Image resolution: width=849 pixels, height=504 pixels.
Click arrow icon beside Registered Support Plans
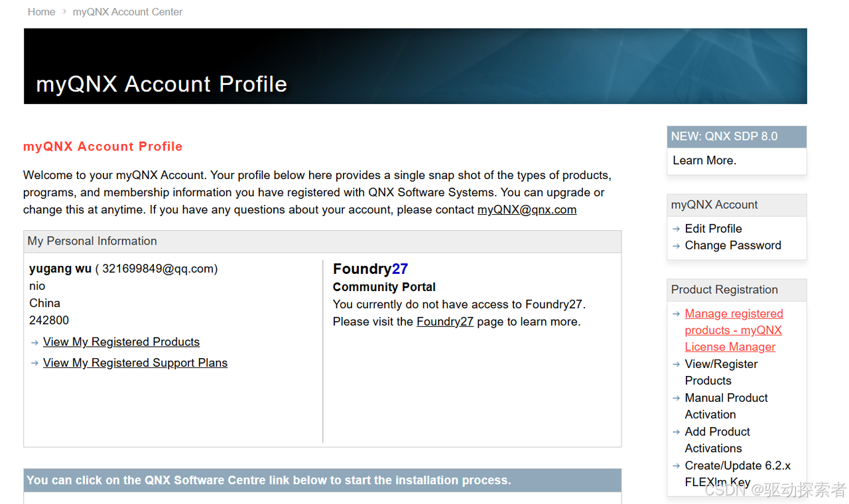click(34, 363)
